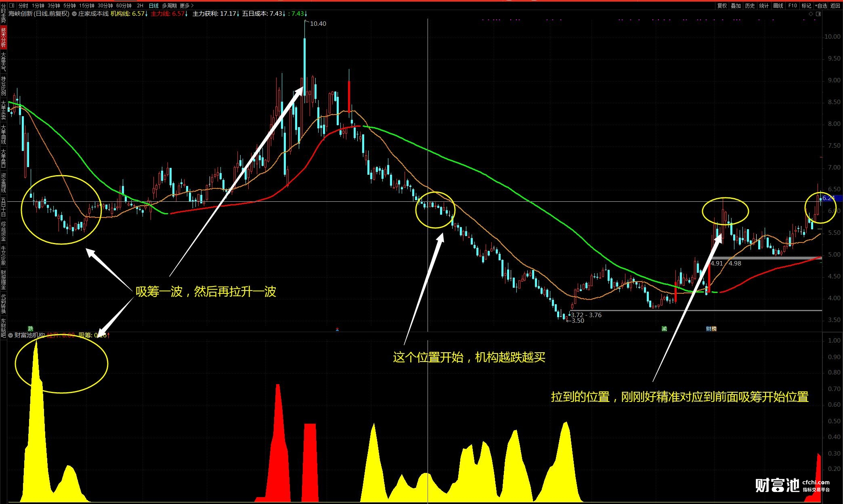This screenshot has height=504, width=843.
Task: Click the diamond icon at chart top-right
Action: coord(810,14)
